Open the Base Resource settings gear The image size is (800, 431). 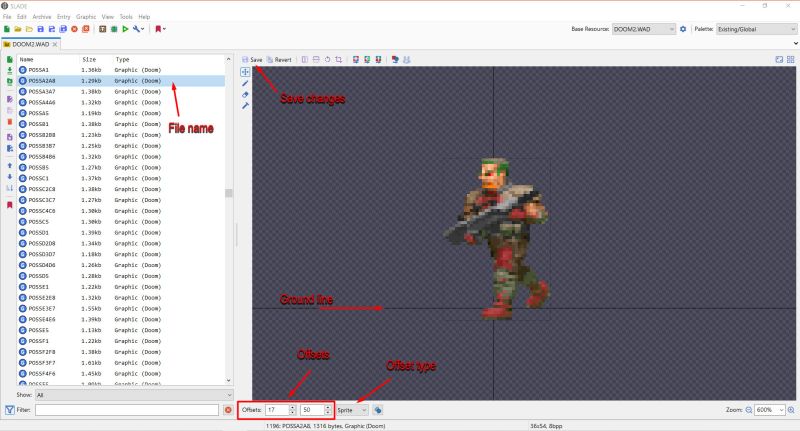coord(683,29)
